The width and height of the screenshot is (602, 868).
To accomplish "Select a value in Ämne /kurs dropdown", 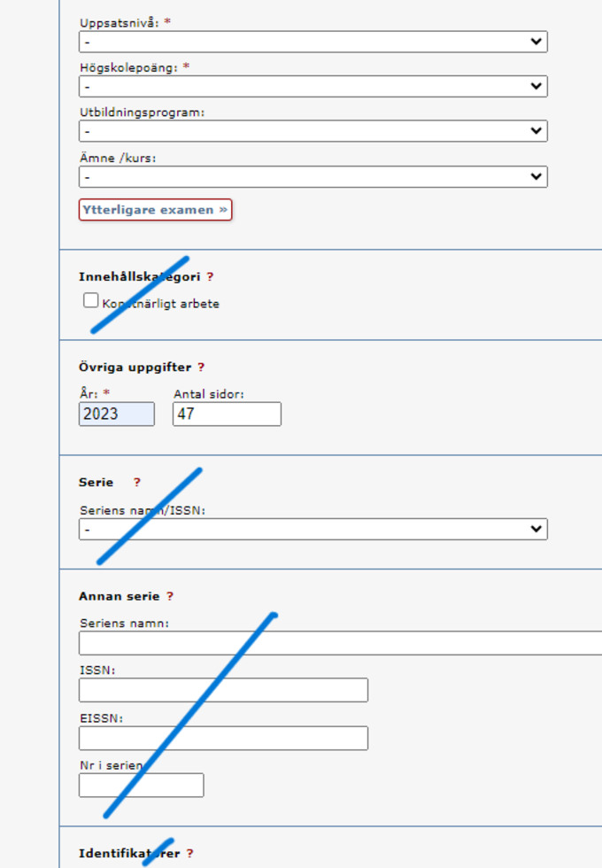I will (x=313, y=176).
